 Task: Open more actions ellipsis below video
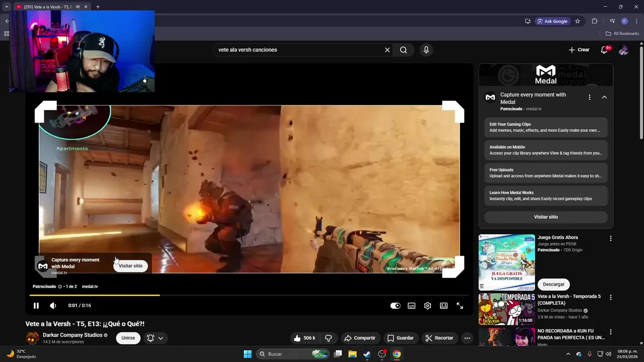(x=467, y=338)
